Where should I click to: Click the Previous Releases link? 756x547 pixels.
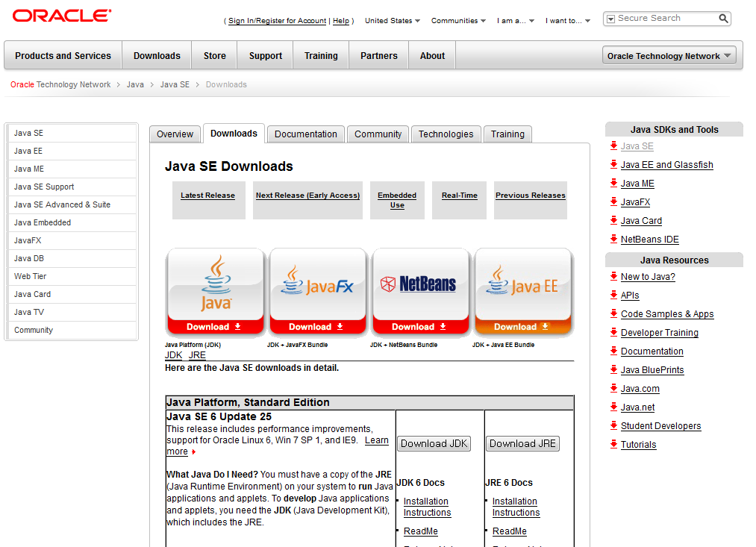[531, 196]
